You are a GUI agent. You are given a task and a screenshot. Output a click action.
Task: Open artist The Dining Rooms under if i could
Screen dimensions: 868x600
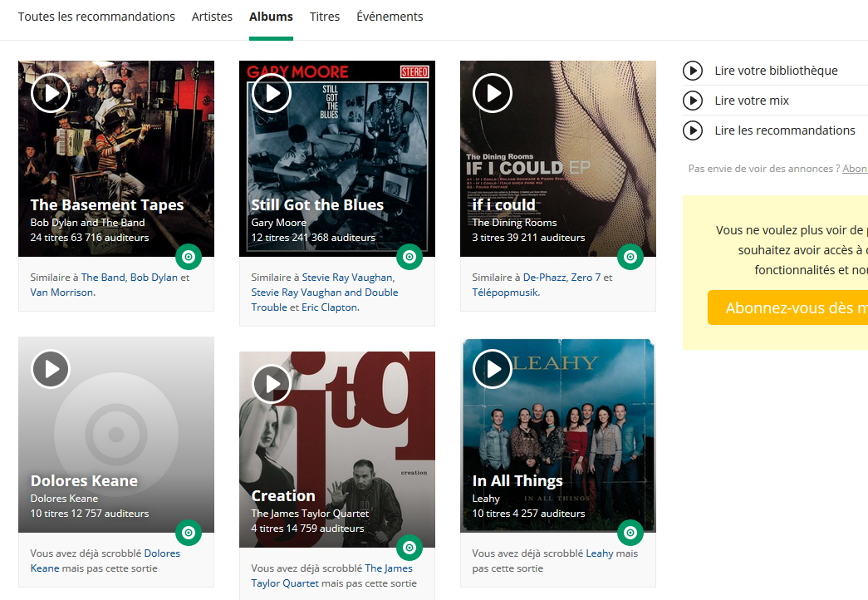coord(514,223)
